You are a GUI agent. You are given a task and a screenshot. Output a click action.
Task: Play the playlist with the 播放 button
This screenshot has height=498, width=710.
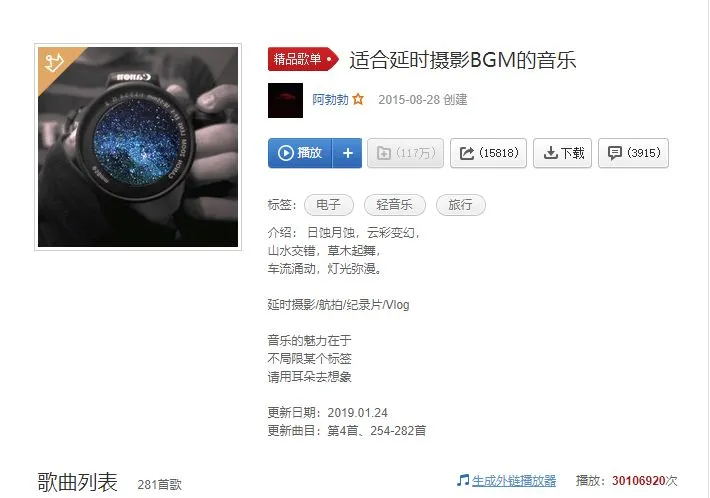click(300, 153)
